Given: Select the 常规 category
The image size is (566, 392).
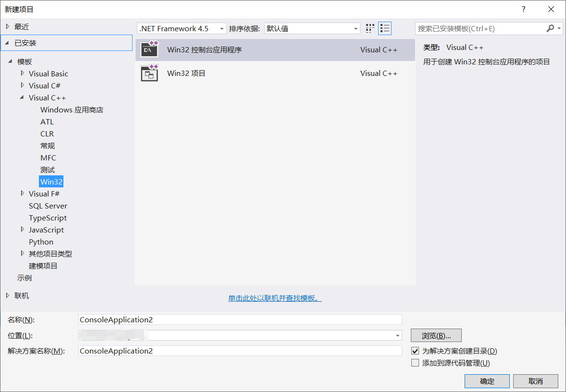Looking at the screenshot, I should [x=48, y=146].
